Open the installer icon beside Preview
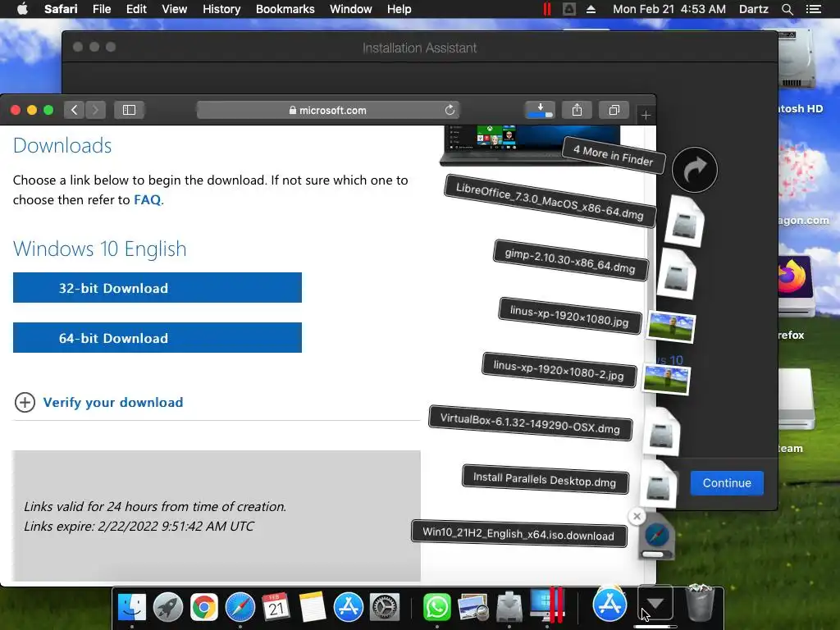This screenshot has width=840, height=630. pyautogui.click(x=509, y=607)
